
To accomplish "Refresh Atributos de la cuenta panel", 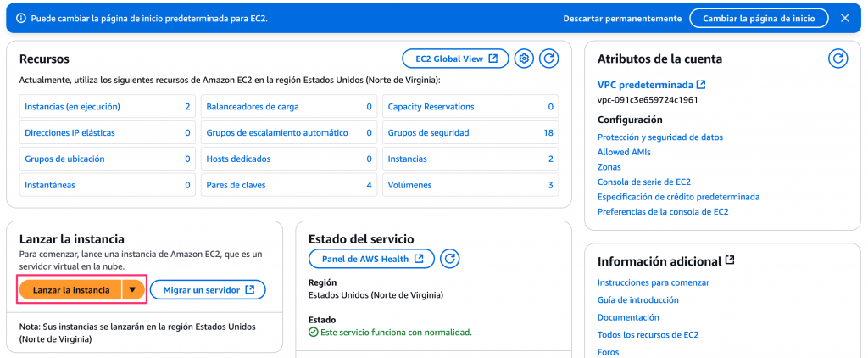I will coord(837,59).
